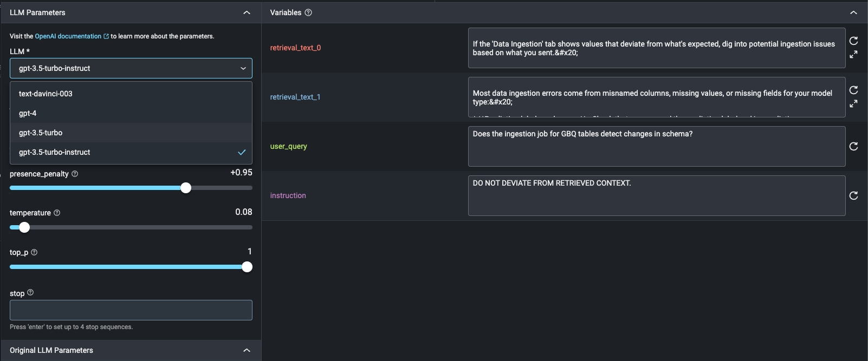Collapse the LLM Parameters panel

[x=247, y=12]
